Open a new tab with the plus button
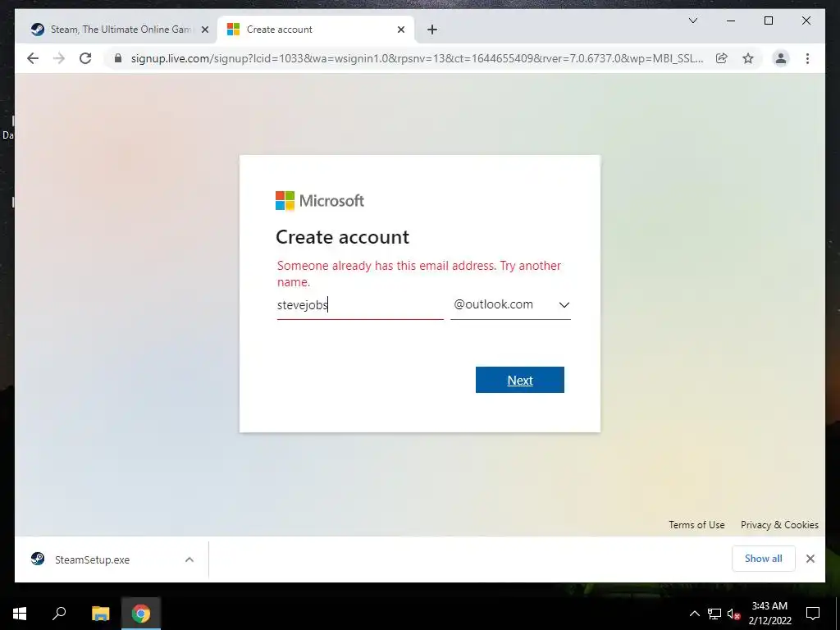 click(432, 30)
